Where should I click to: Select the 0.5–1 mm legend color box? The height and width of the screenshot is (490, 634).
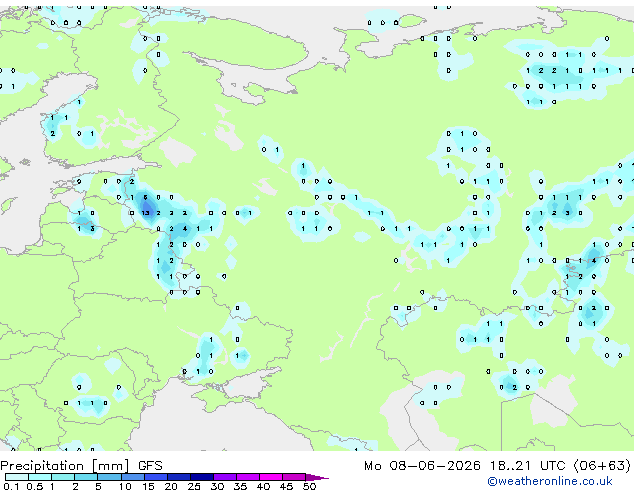coord(40,477)
